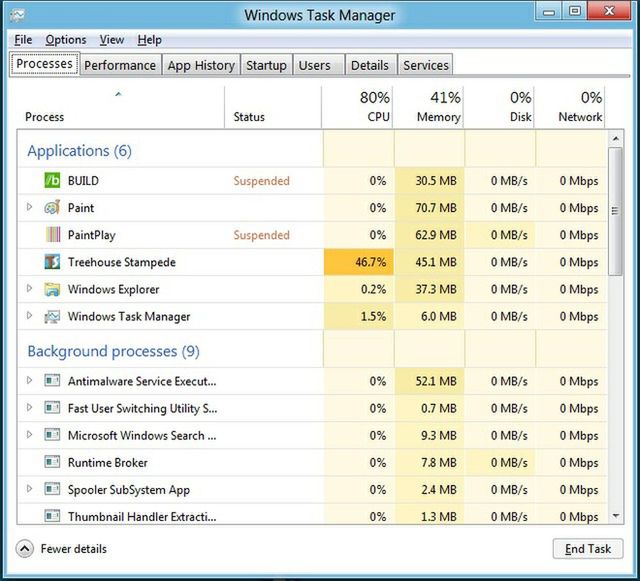
Task: Click the 52.1 MB memory value
Action: [436, 381]
